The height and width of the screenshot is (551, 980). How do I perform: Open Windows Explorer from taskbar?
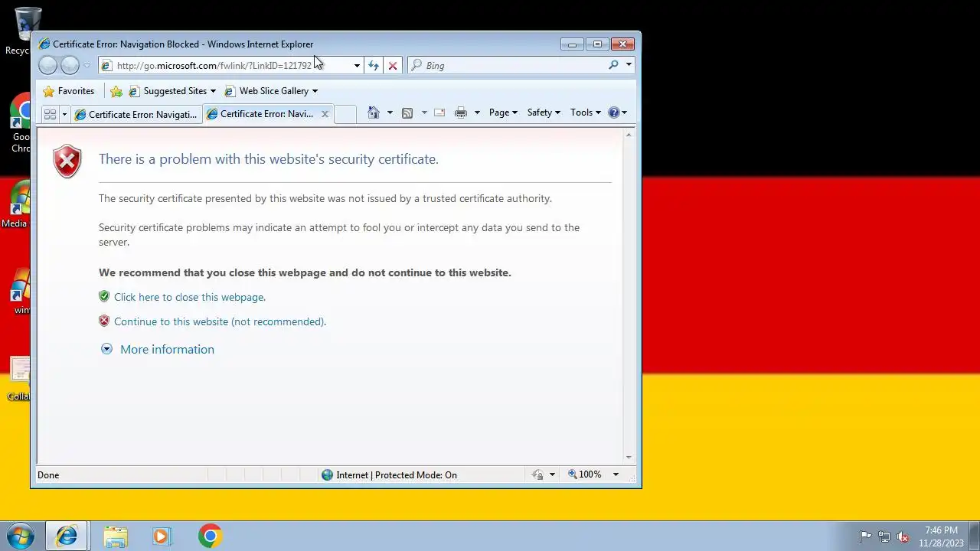point(116,536)
